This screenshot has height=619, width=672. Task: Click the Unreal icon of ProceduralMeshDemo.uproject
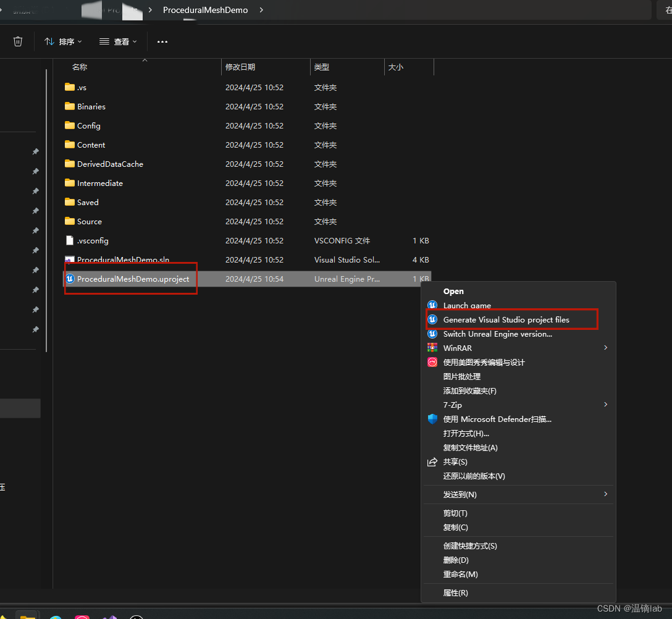click(x=70, y=279)
